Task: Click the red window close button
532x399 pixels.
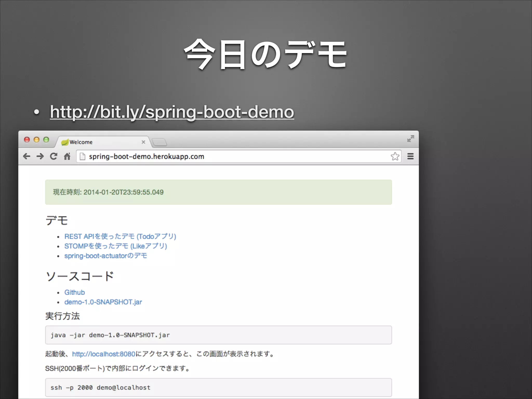Action: pyautogui.click(x=27, y=140)
